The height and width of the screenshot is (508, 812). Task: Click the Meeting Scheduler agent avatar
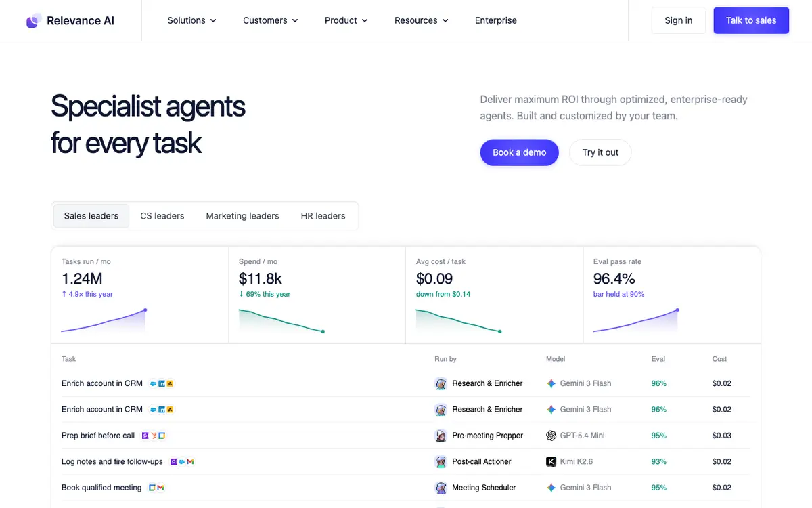(x=441, y=488)
